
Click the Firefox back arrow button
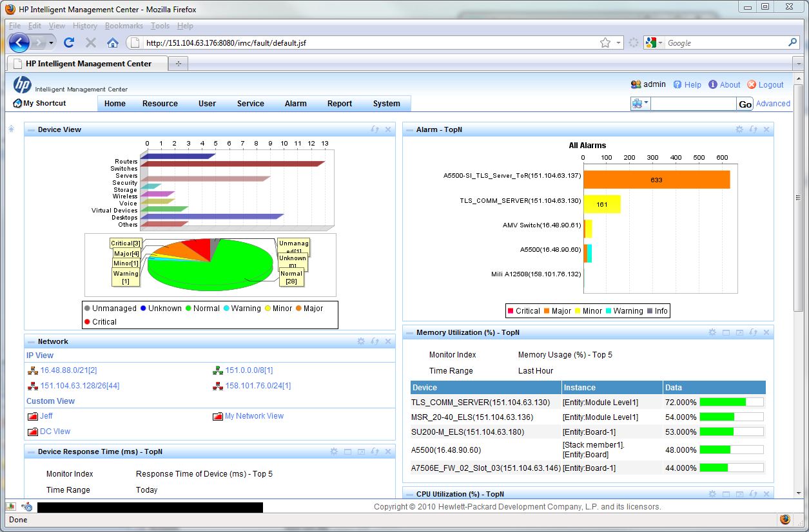19,43
